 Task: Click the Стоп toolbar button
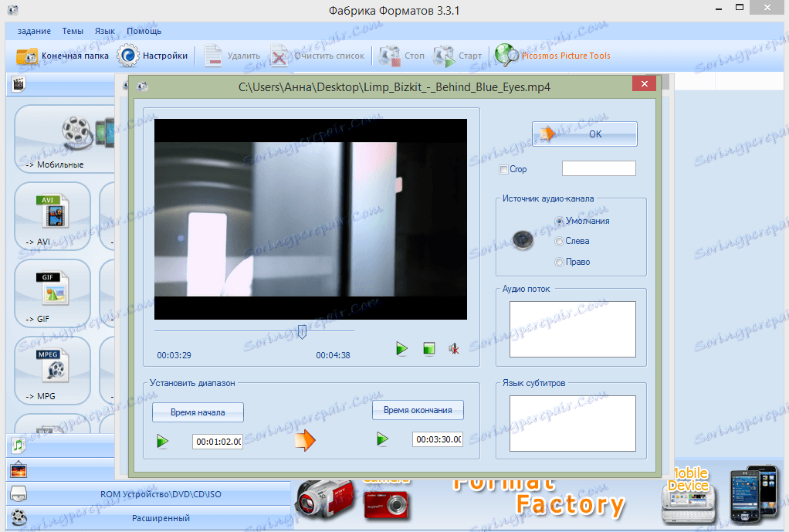tap(401, 56)
